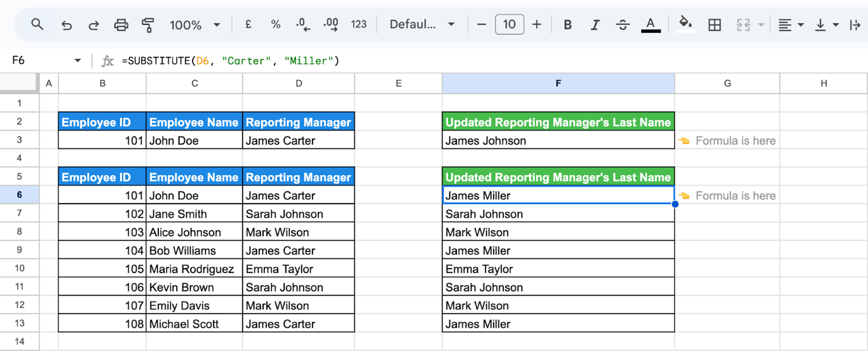Select Emma Taylor in column D

[x=299, y=269]
